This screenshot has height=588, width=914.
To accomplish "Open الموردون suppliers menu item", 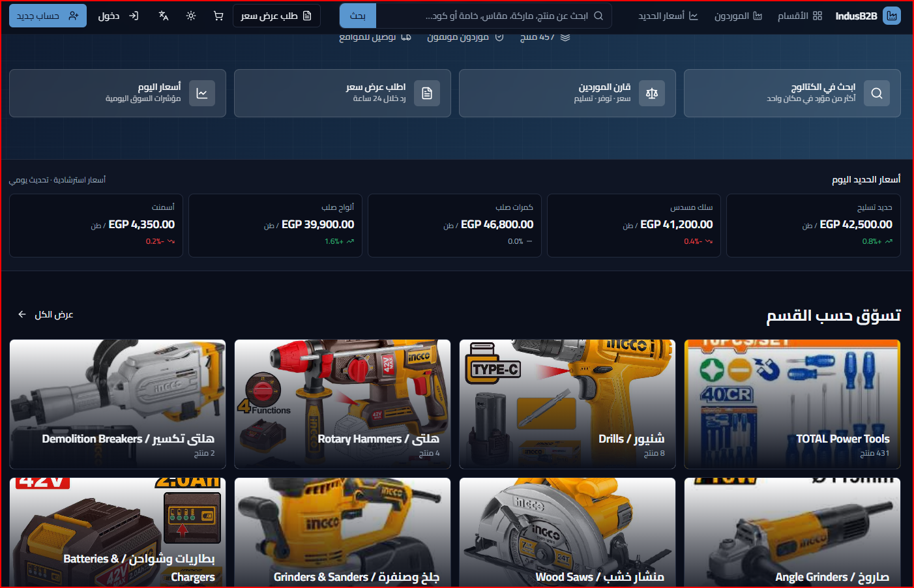I will (738, 16).
